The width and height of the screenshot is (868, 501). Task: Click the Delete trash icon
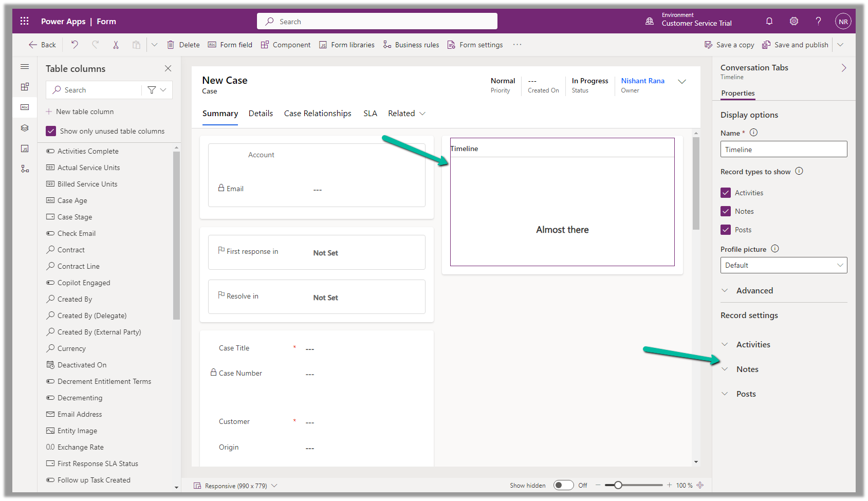click(171, 45)
